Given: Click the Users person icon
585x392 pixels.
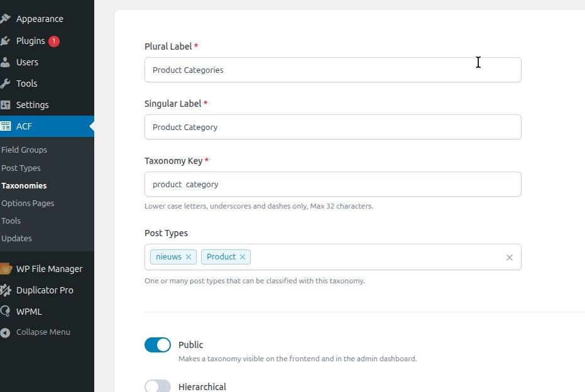Looking at the screenshot, I should pos(6,62).
